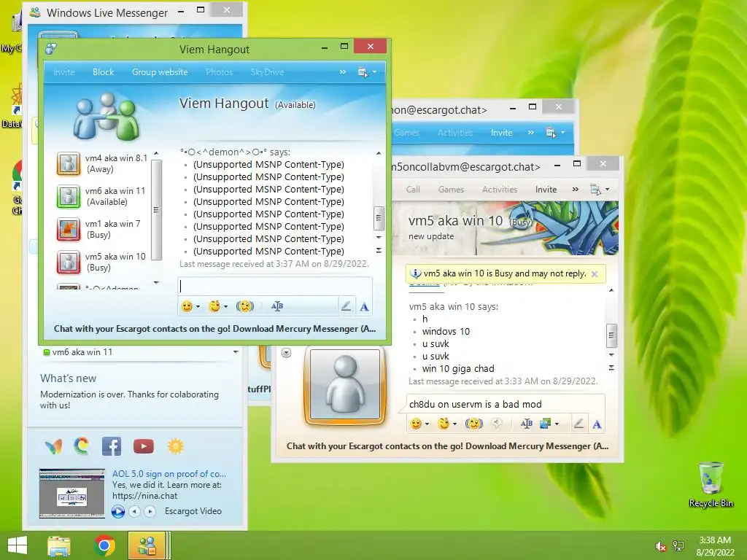The height and width of the screenshot is (560, 747).
Task: Click MSN butterfly icon in Messenger main window
Action: tap(53, 446)
